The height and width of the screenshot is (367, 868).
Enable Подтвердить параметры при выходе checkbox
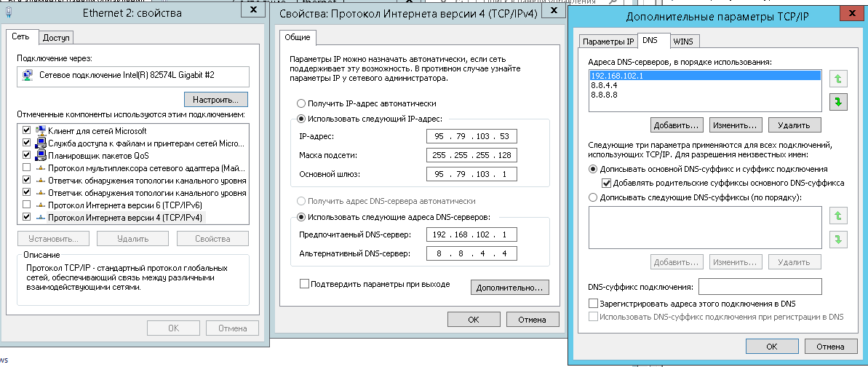click(x=304, y=284)
